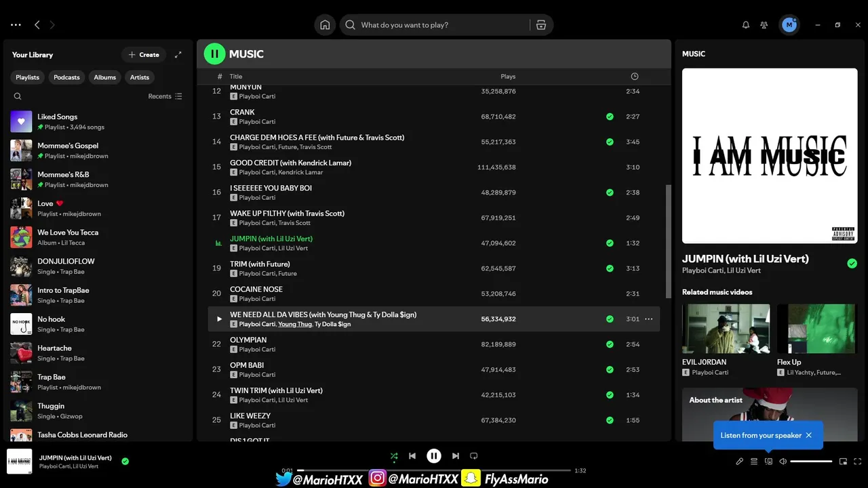
Task: Open Travis Scott link under WAKE UP F1LTHY
Action: [294, 223]
